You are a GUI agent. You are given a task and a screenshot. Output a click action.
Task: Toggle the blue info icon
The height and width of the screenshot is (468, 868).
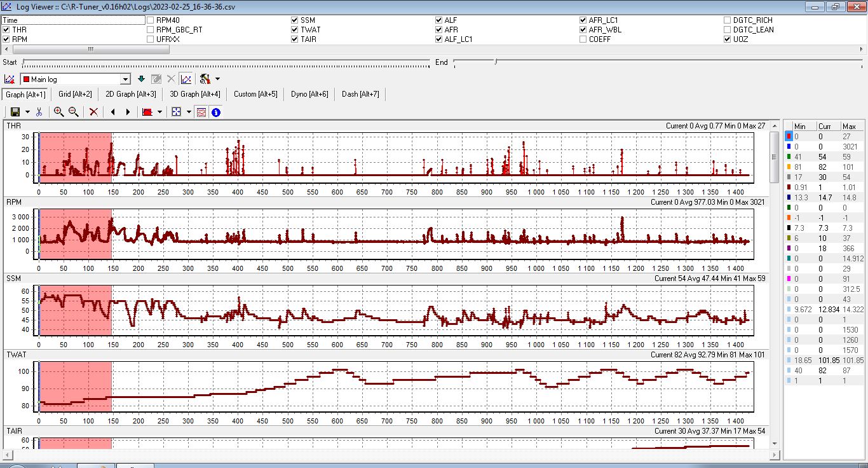click(x=216, y=112)
